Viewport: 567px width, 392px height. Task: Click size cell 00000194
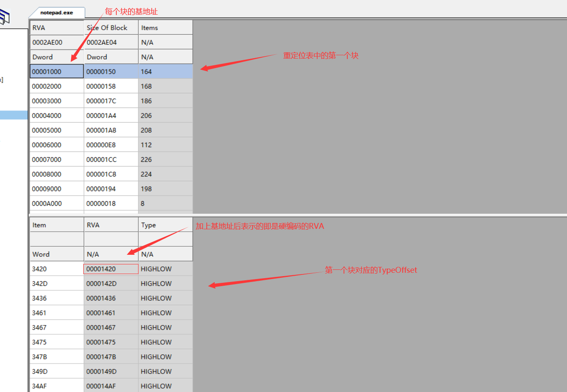[111, 189]
